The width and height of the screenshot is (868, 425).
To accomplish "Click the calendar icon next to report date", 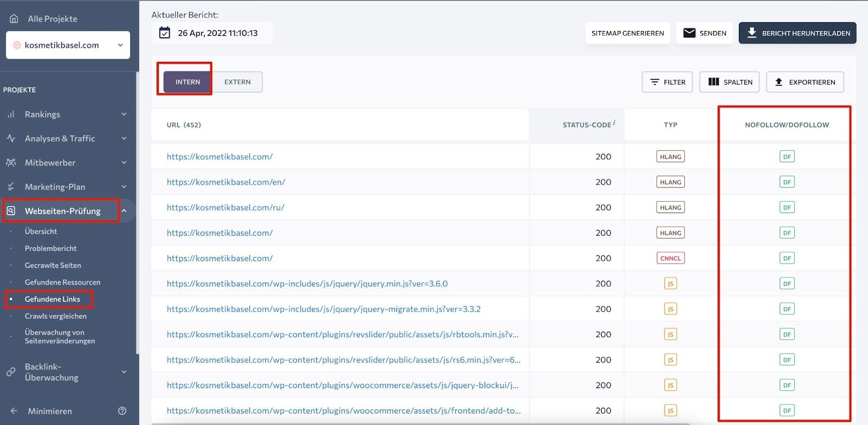I will click(164, 33).
